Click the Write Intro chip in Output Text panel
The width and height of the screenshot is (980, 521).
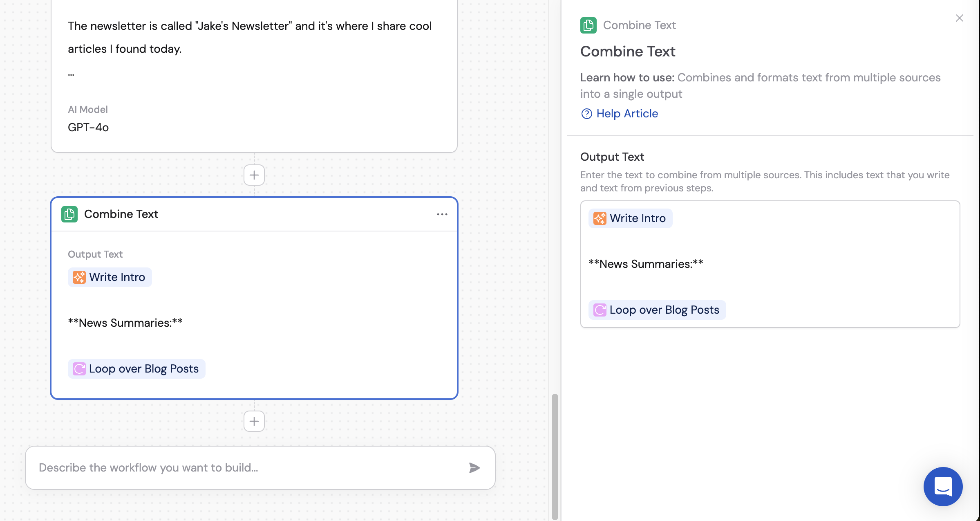[x=630, y=218]
